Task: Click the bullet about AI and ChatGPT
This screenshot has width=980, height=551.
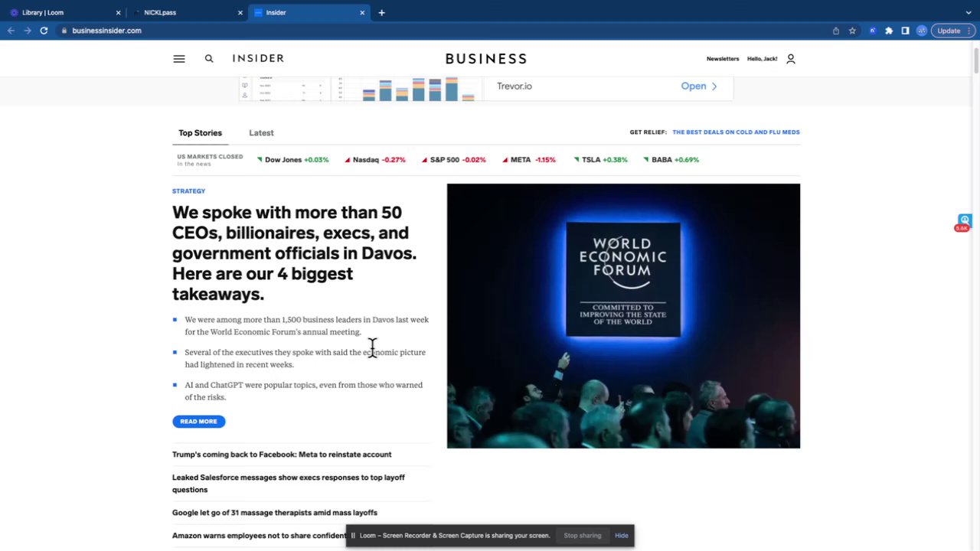Action: [x=303, y=391]
